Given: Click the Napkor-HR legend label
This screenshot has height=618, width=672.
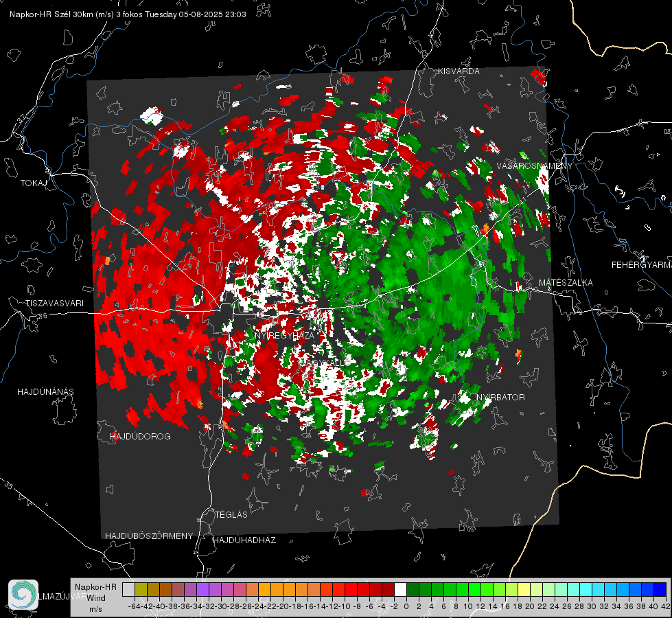Looking at the screenshot, I should pyautogui.click(x=95, y=587).
